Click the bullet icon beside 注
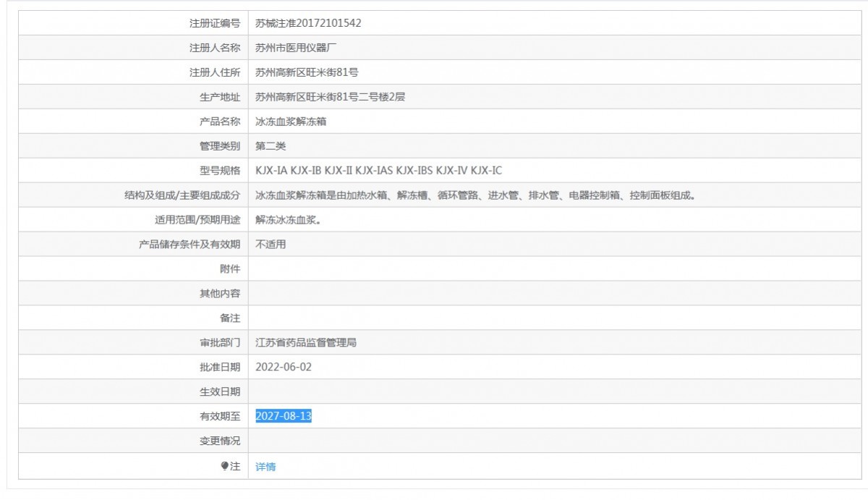Viewport: 868px width, 500px height. pos(225,466)
